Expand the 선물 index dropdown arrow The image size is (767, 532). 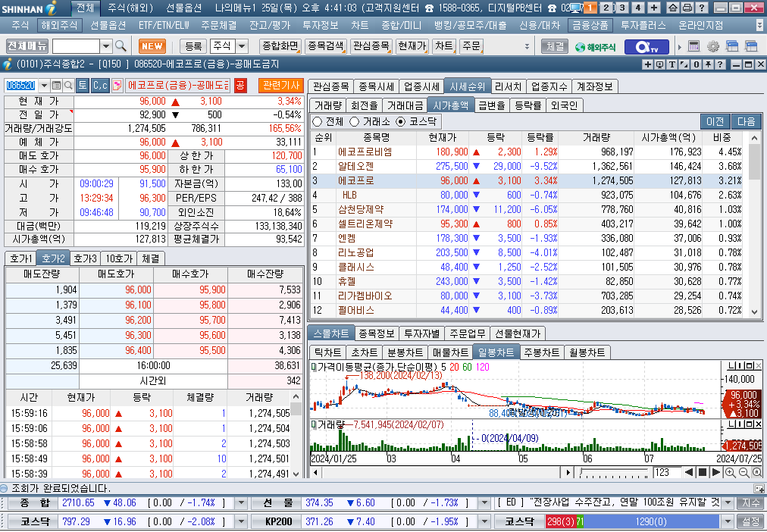click(484, 502)
